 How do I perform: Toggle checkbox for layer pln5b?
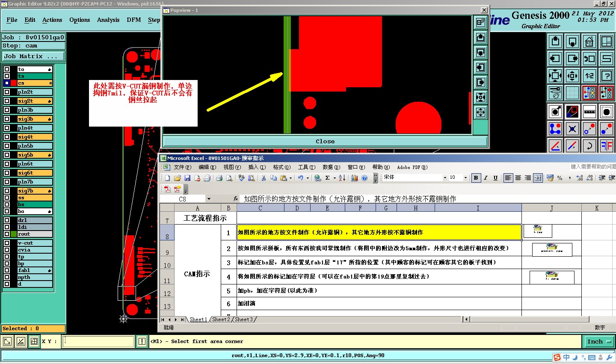coord(7,146)
